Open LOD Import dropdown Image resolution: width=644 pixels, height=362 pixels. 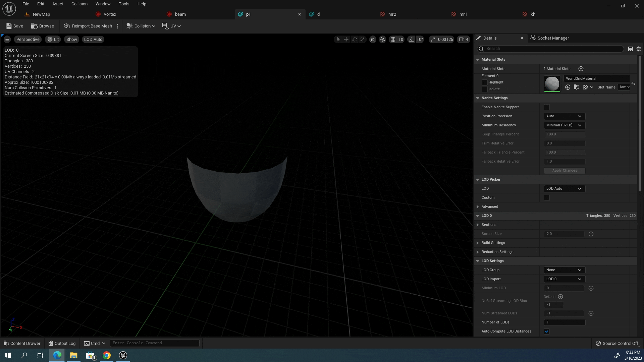click(564, 279)
